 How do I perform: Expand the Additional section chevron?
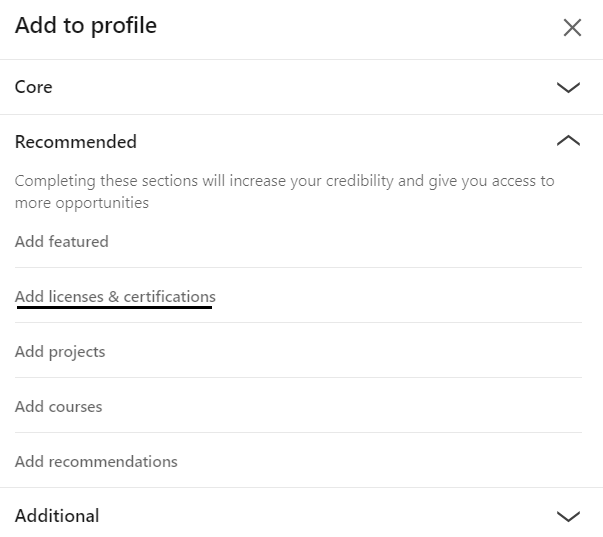tap(568, 516)
